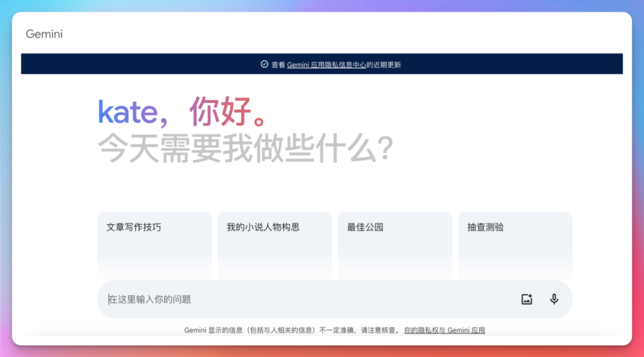Select the 文章写作技巧 suggestion card
Screen dimensions: 644x357
click(154, 245)
